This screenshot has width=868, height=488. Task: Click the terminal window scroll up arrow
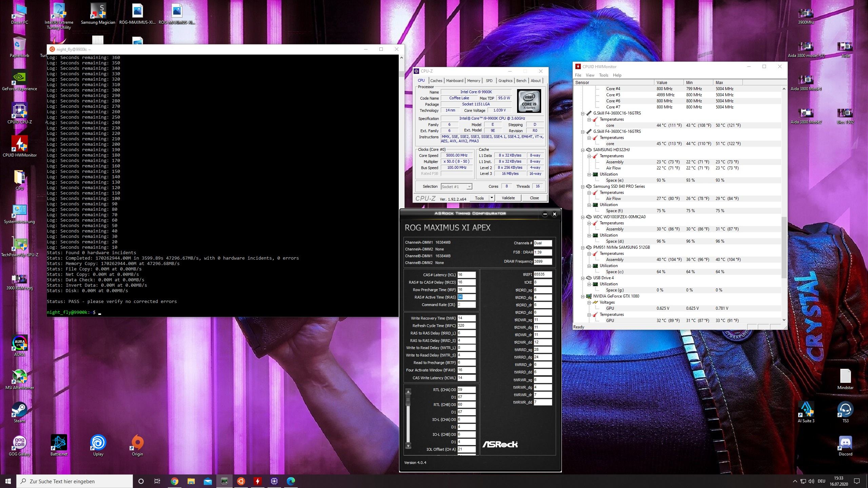coord(401,58)
